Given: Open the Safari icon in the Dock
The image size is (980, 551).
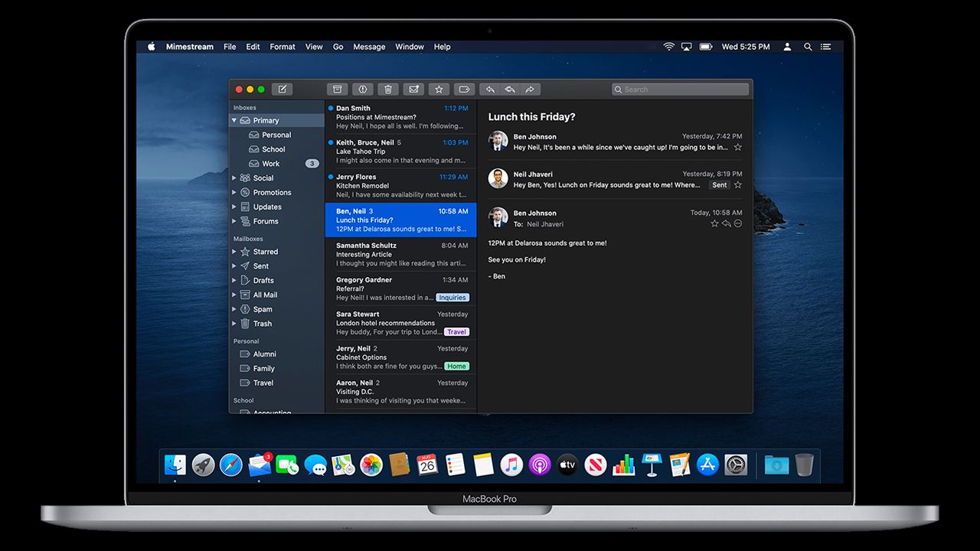Looking at the screenshot, I should [230, 465].
